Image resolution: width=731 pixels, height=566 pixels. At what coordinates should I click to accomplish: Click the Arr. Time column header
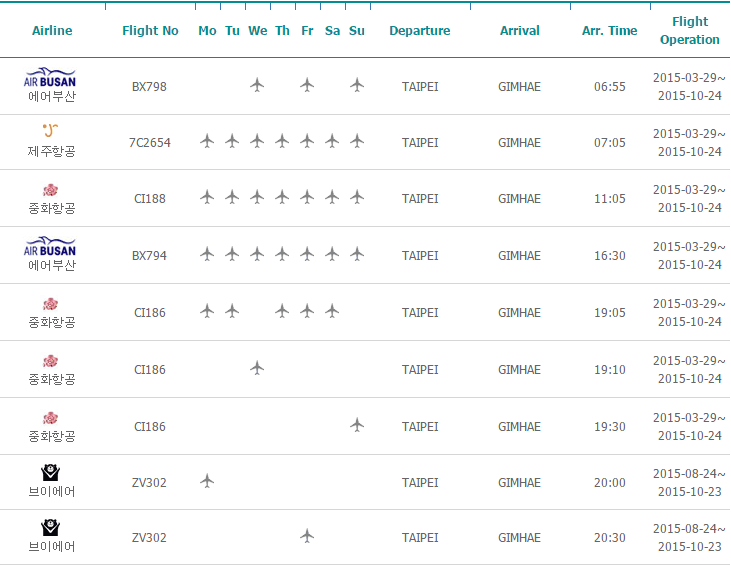pyautogui.click(x=609, y=31)
